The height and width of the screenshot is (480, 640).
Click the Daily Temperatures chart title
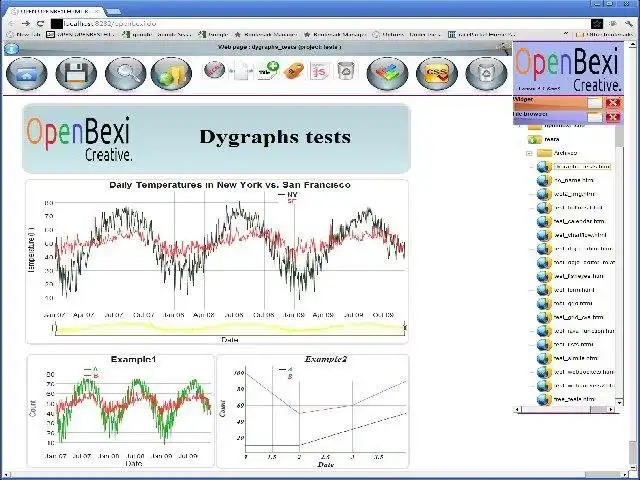(230, 185)
